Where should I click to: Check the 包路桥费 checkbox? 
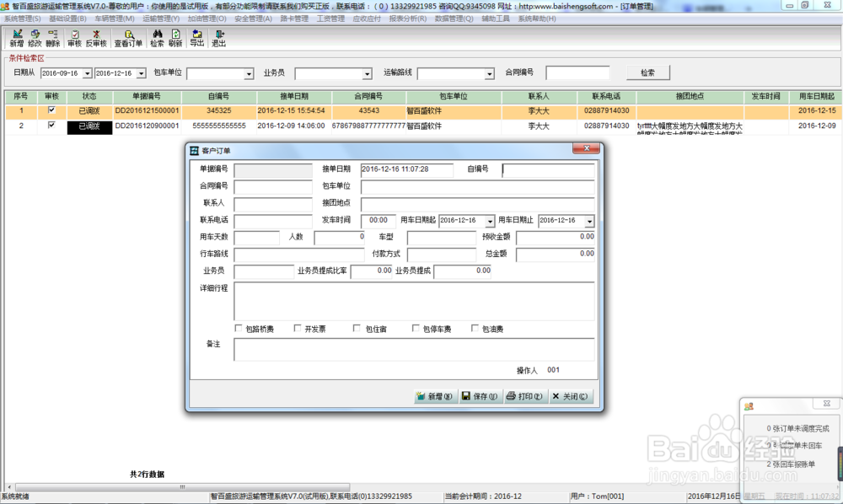(239, 328)
